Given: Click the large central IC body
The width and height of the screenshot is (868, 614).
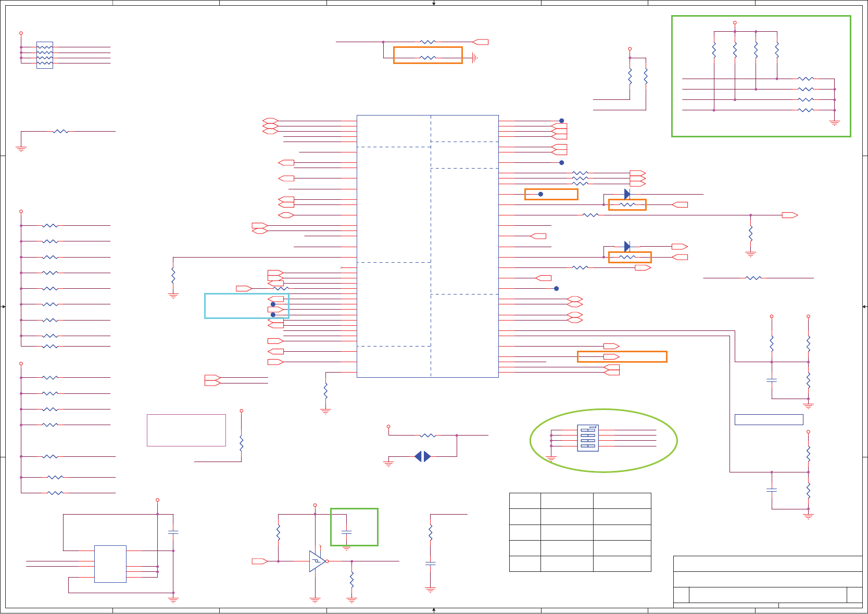Looking at the screenshot, I should tap(427, 246).
